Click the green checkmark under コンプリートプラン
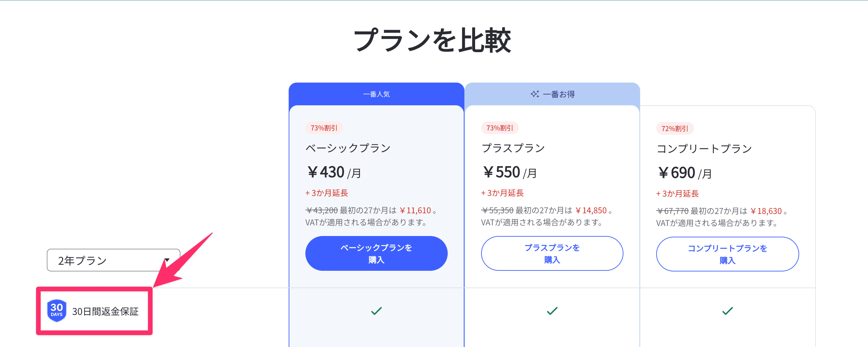Viewport: 868px width, 347px height. click(x=727, y=311)
